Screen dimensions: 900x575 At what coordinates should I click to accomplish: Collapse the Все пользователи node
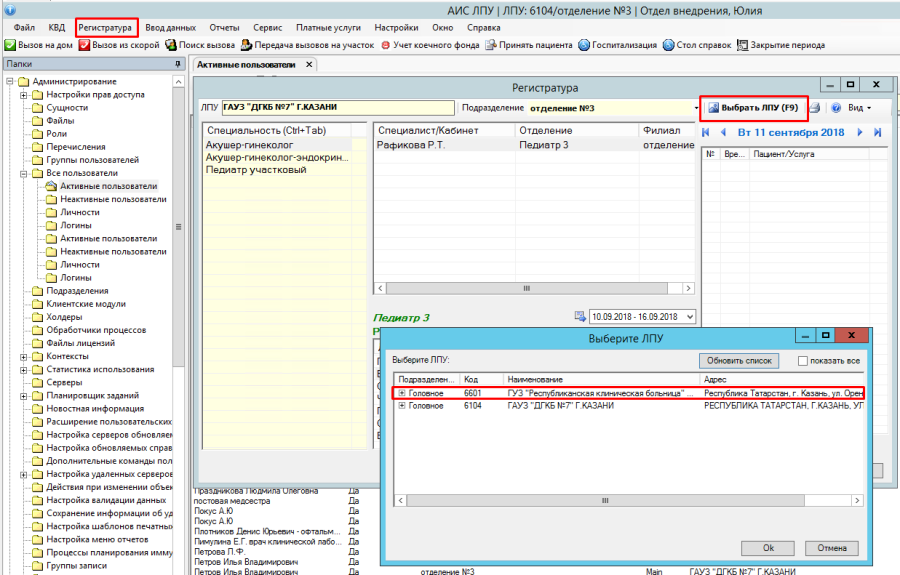coord(24,173)
